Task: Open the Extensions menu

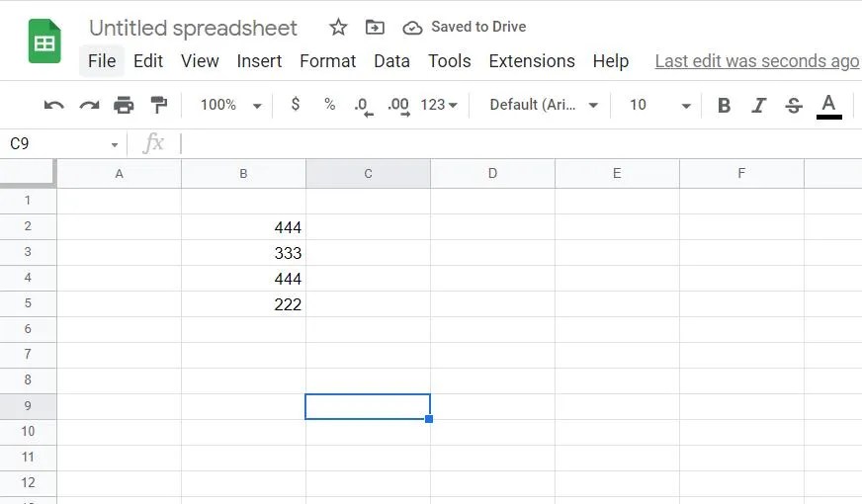Action: click(532, 61)
